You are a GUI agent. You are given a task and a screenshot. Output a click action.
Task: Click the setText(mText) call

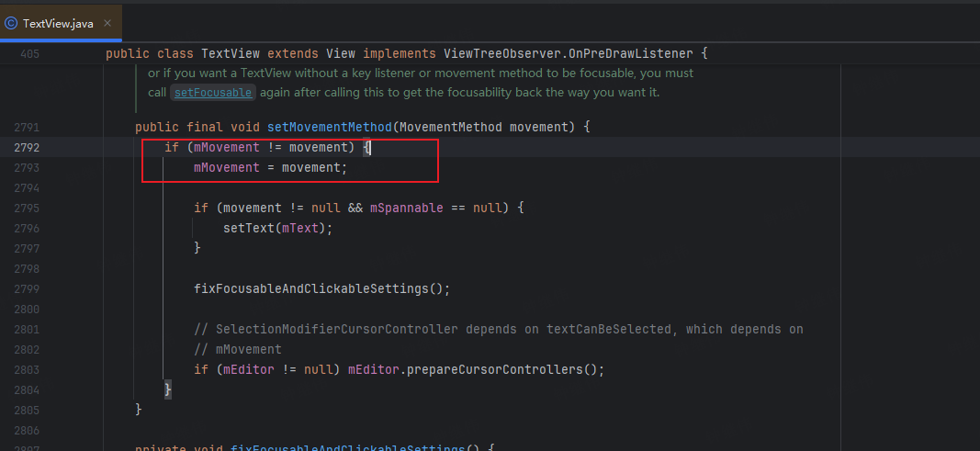tap(278, 228)
